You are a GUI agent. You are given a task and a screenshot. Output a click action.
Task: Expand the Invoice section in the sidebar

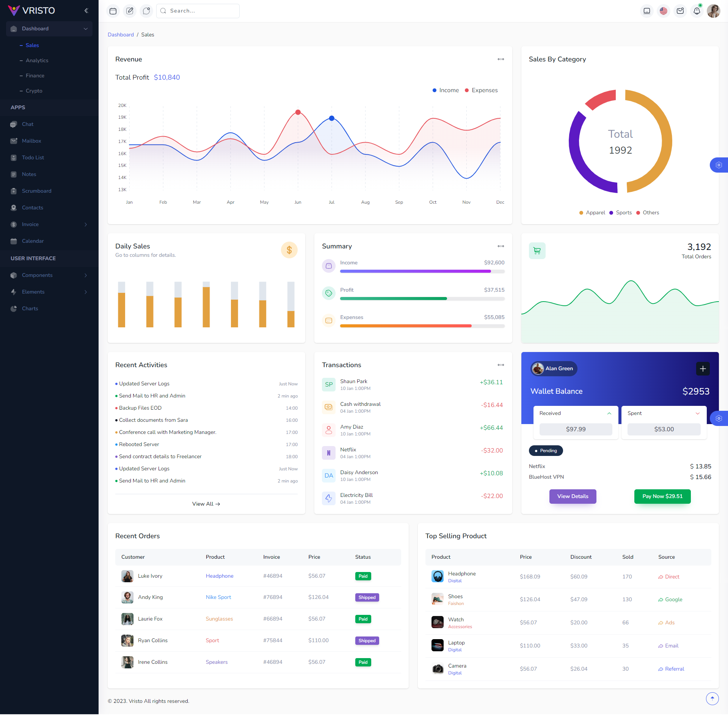[x=49, y=224]
